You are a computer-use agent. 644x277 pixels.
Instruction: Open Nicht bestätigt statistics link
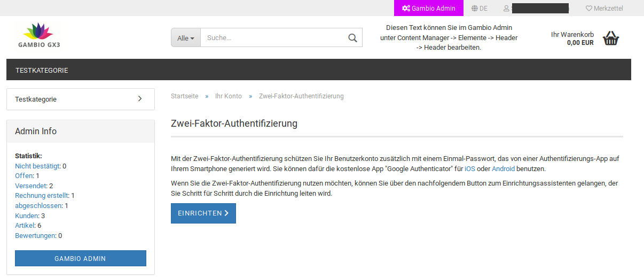37,166
